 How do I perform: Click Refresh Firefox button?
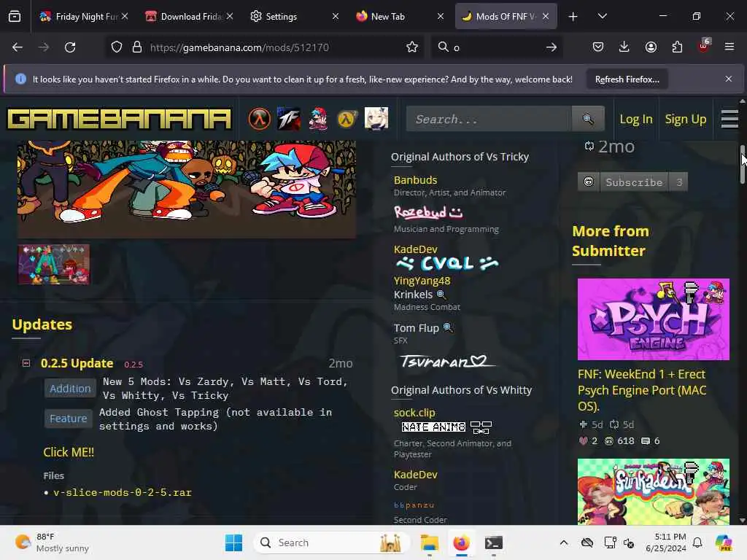[627, 79]
